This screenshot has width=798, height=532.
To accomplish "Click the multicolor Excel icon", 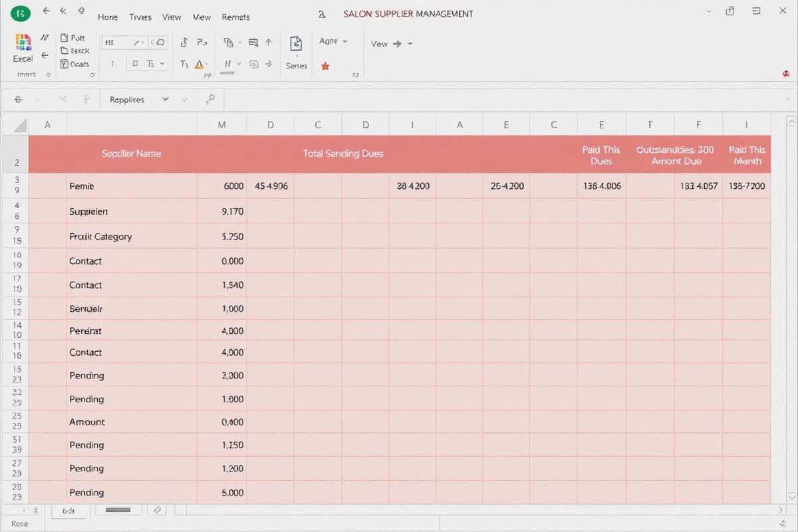I will tap(23, 43).
